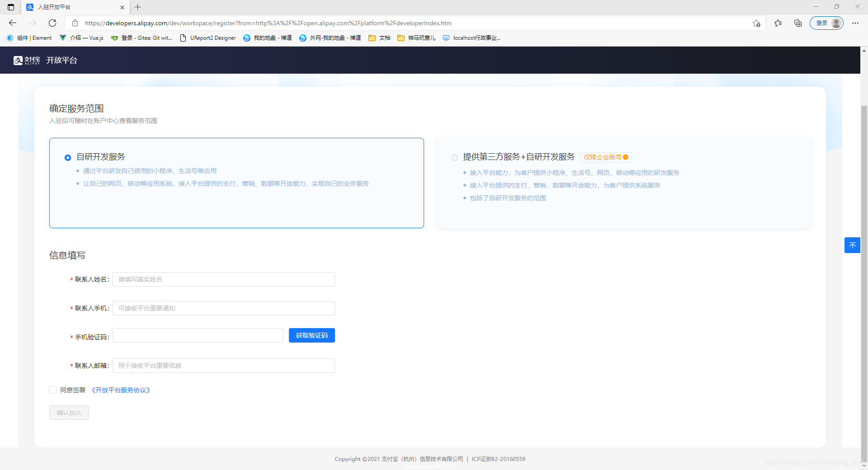Reload the page with the refresh icon
The width and height of the screenshot is (868, 470).
[x=52, y=23]
